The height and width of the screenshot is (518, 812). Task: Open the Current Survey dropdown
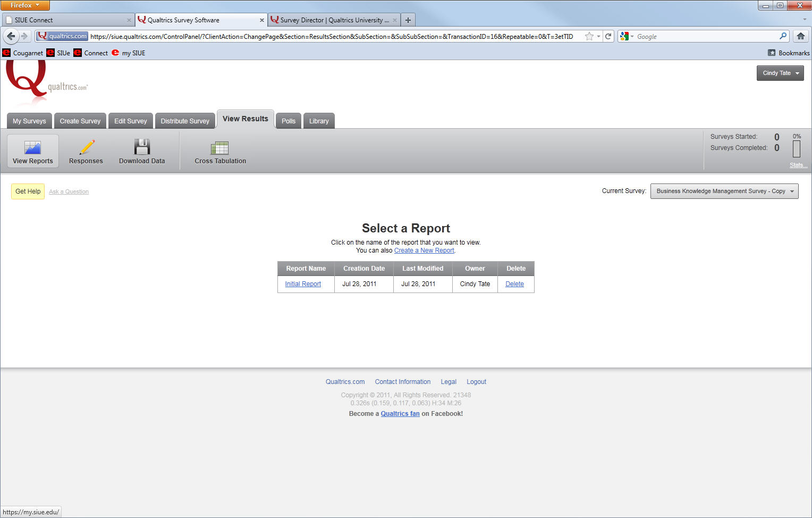click(x=724, y=191)
